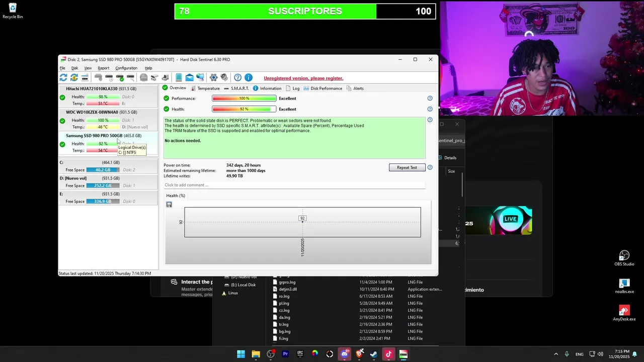644x362 pixels.
Task: Switch to the Log tab
Action: pos(292,88)
